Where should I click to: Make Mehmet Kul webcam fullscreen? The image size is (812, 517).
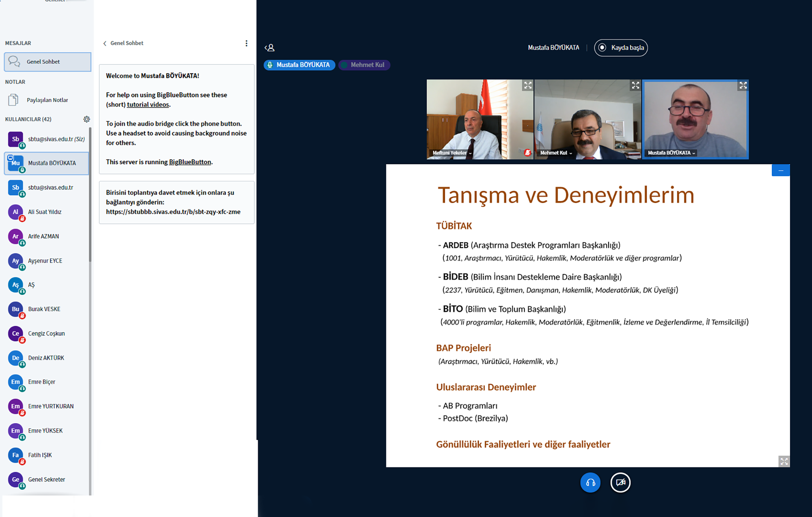click(x=635, y=85)
